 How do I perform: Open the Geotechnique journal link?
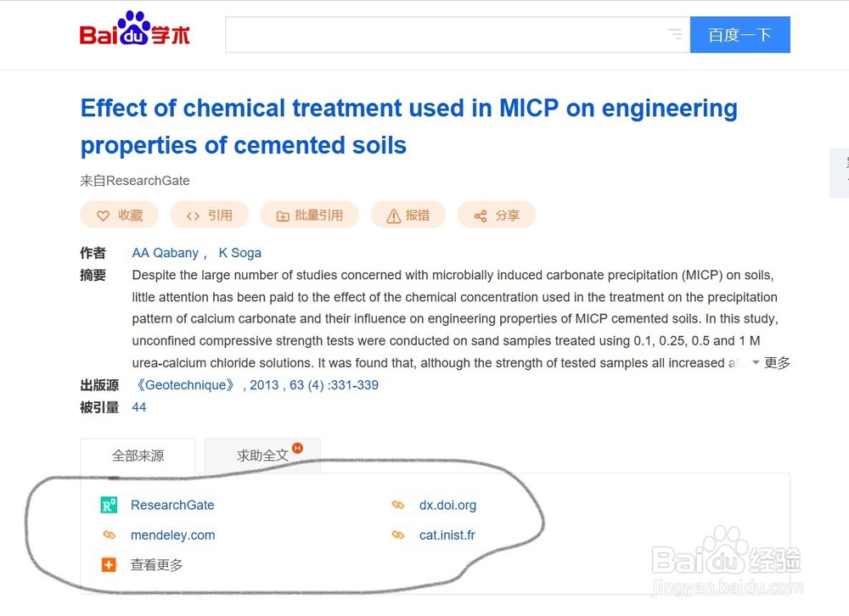tap(185, 385)
